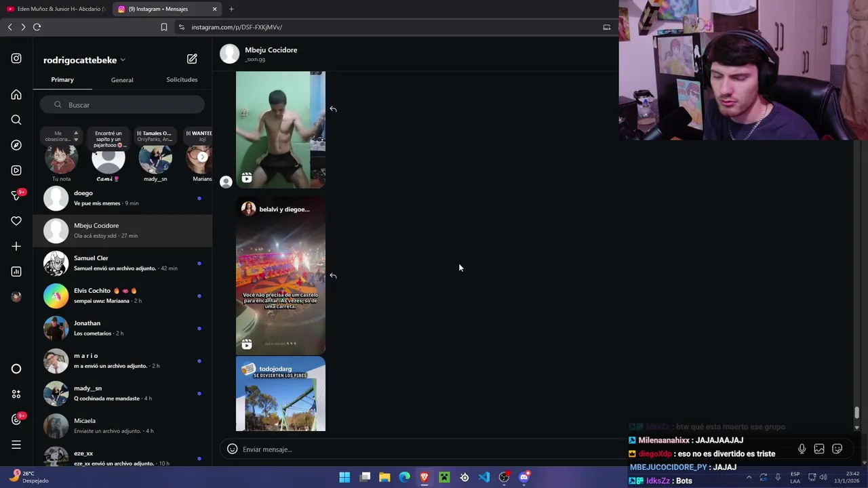Viewport: 868px width, 488px height.
Task: Switch to the Primary tab
Action: (x=62, y=80)
